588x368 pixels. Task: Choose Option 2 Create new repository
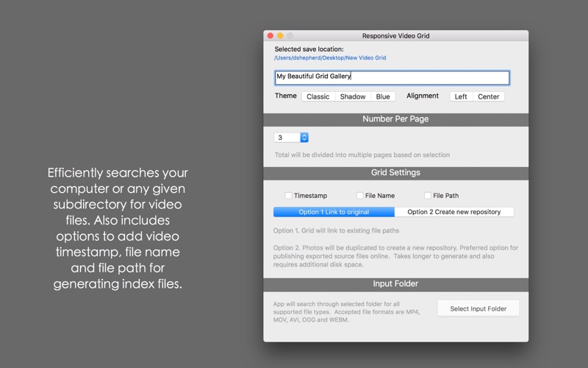[x=453, y=212]
